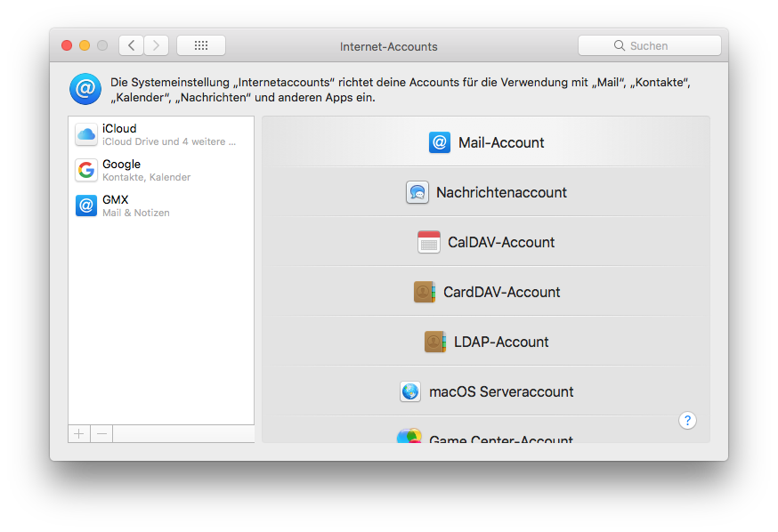Click the GMX account @ icon

pos(86,206)
